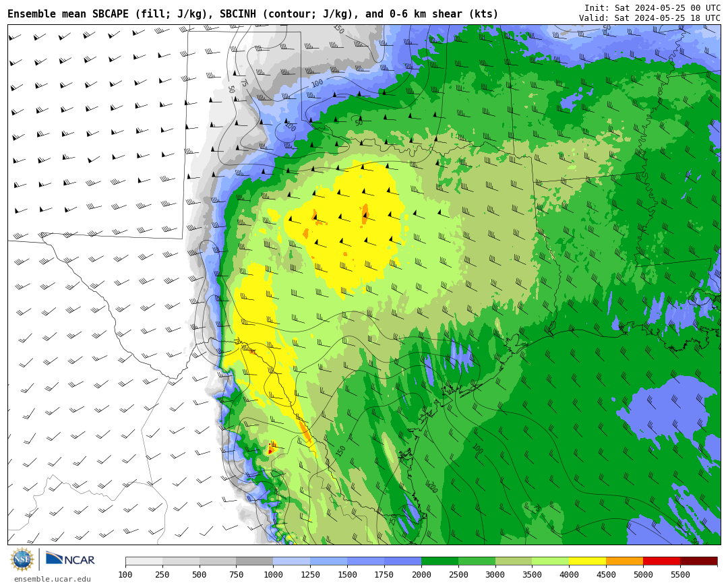
Task: Pick the 500–750 gray legend swatch
Action: coord(218,561)
